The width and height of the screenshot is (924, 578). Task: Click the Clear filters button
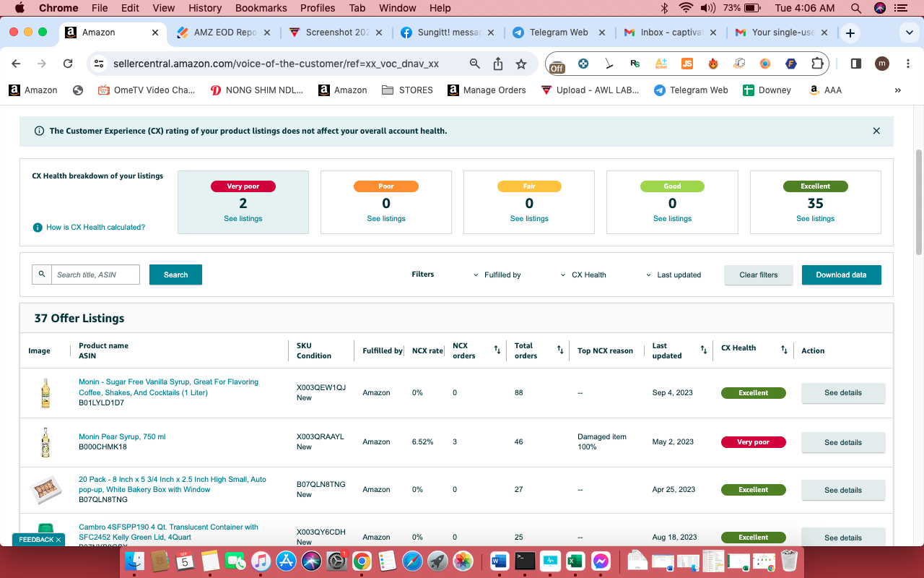click(759, 275)
